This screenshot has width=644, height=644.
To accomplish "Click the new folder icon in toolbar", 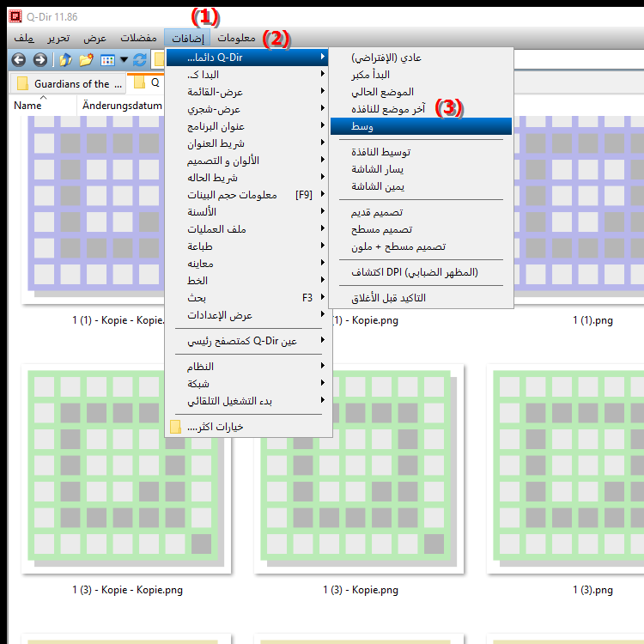I will (86, 60).
